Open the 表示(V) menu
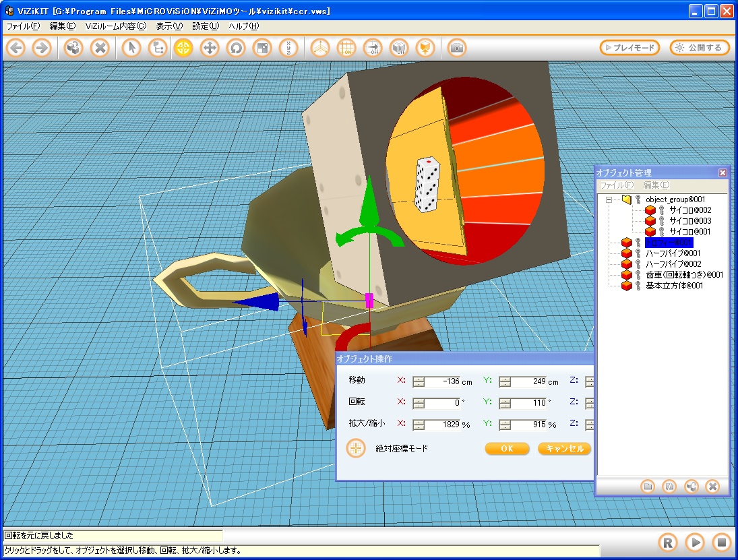Screen dimensions: 738x560 (168, 26)
